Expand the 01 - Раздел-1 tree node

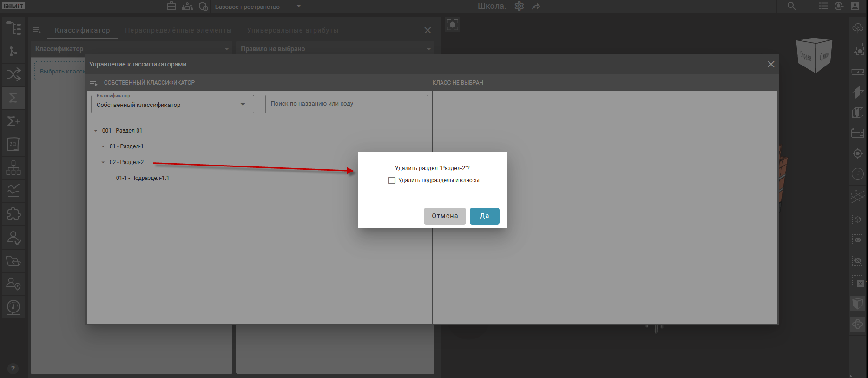tap(103, 146)
